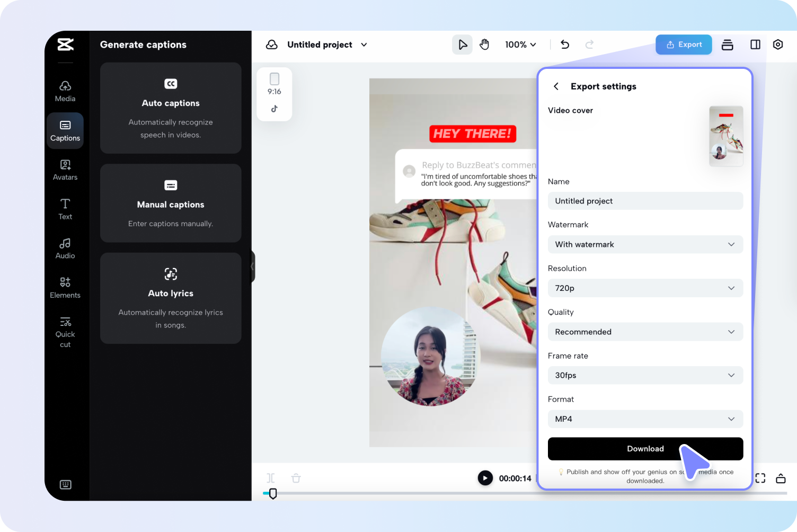Open the Frame rate dropdown
The width and height of the screenshot is (797, 532).
tap(645, 375)
